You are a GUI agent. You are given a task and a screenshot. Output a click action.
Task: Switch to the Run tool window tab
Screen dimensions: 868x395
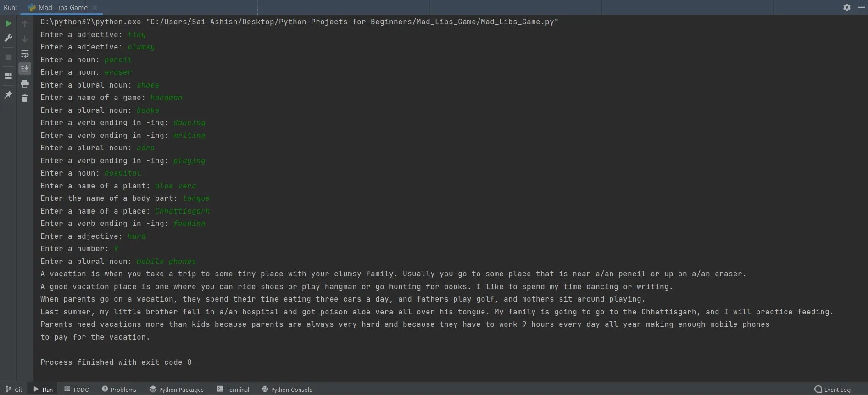click(43, 390)
